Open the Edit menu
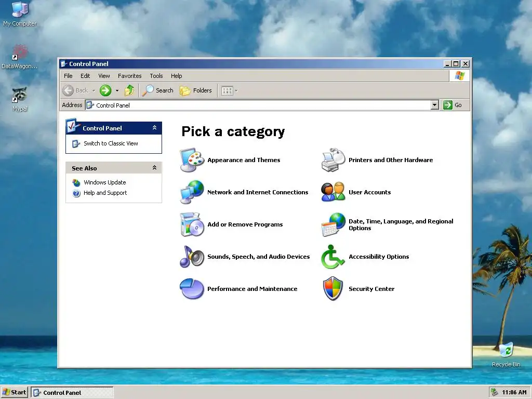532x399 pixels. click(85, 76)
